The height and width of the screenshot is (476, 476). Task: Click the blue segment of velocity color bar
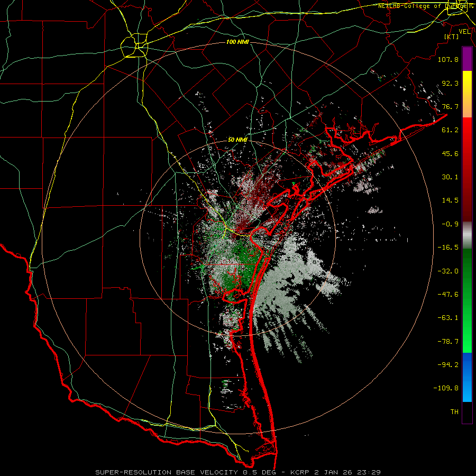coord(467,377)
